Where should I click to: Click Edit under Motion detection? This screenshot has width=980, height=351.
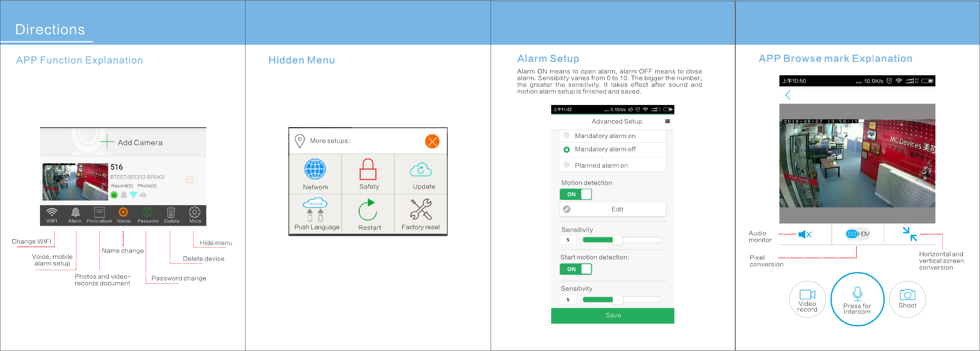point(613,209)
